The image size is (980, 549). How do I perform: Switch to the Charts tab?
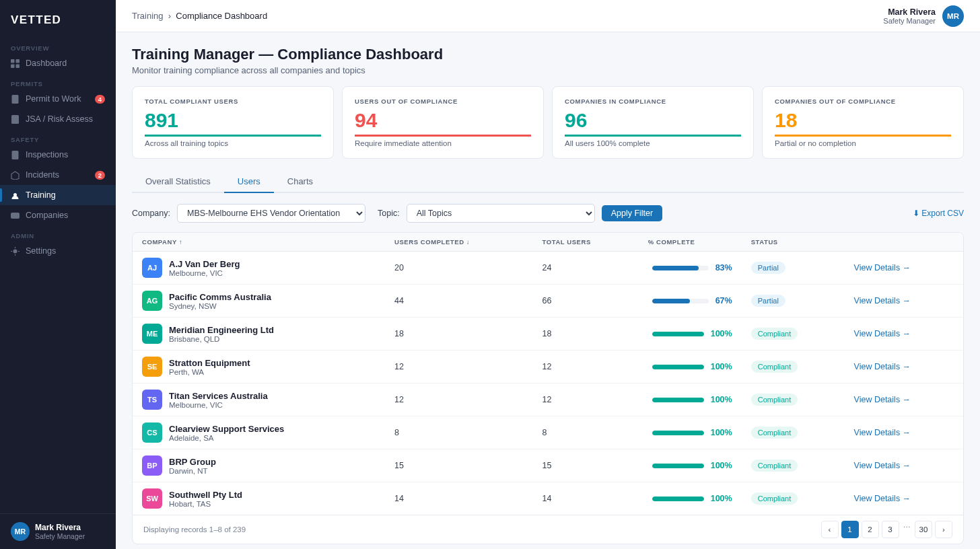click(300, 181)
